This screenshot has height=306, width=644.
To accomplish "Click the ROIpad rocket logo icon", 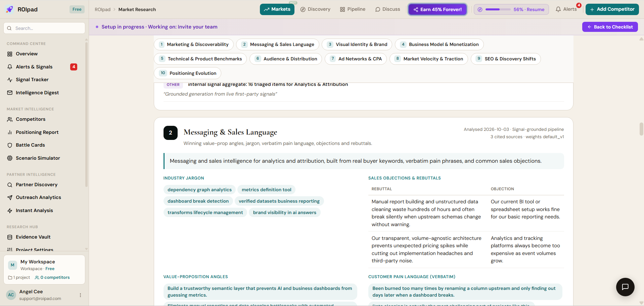I will point(10,9).
